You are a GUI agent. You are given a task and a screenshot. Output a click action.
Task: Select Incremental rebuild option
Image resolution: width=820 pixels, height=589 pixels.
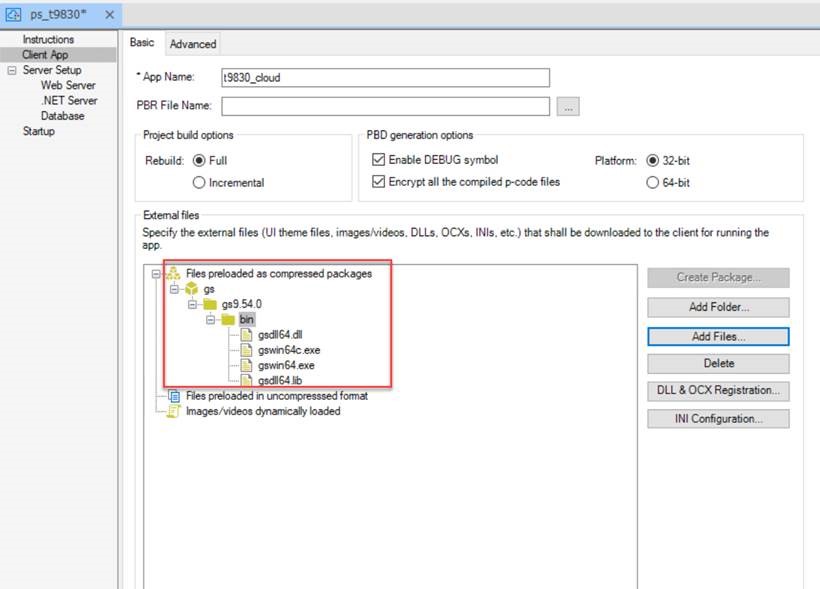click(199, 183)
